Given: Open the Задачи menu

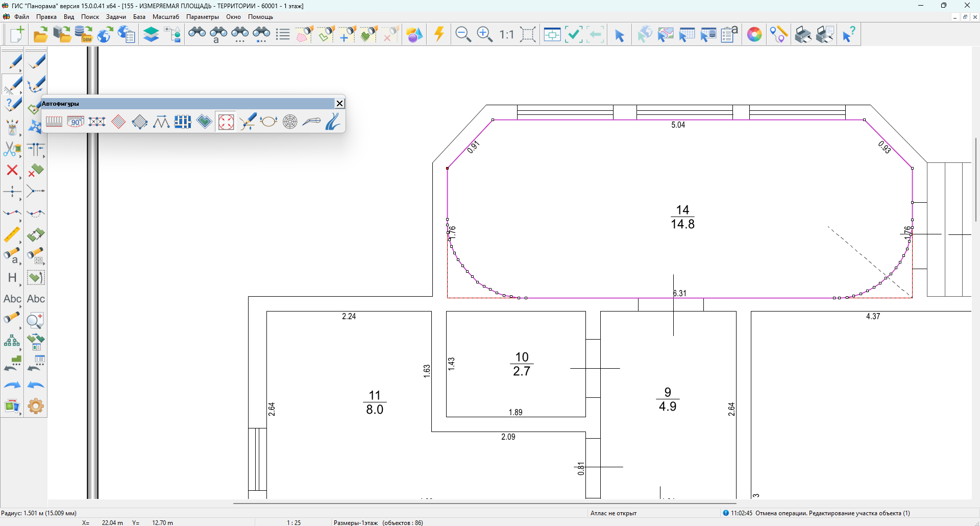Looking at the screenshot, I should point(116,17).
